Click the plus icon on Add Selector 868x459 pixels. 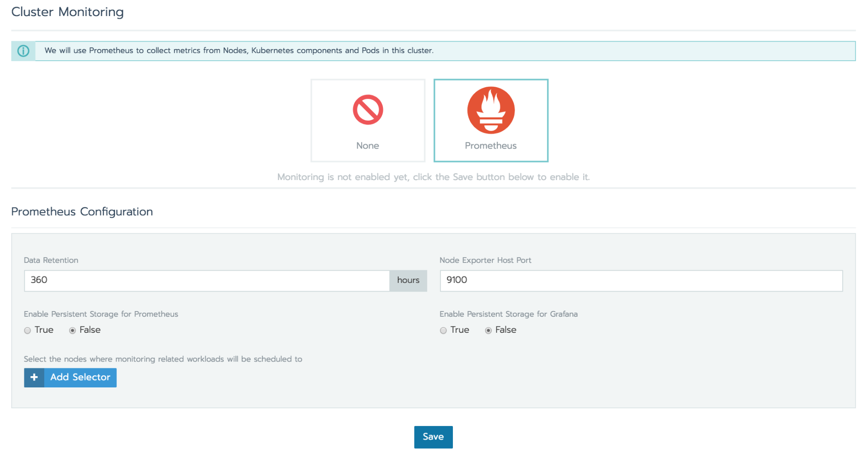(34, 377)
